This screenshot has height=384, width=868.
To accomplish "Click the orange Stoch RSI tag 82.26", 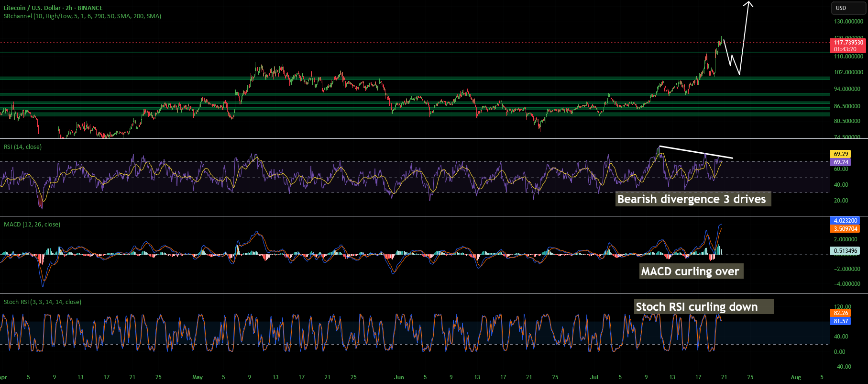I will tap(841, 313).
